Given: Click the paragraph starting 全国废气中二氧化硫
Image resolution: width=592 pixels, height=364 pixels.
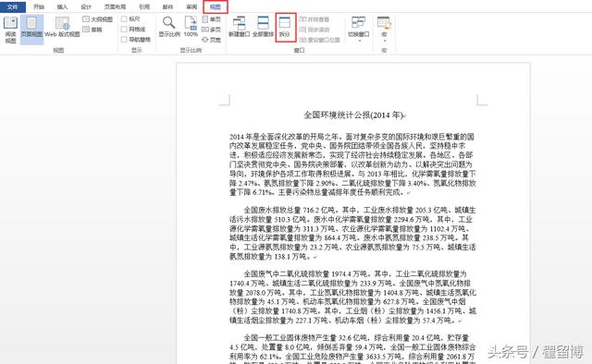Looking at the screenshot, I should (352, 297).
